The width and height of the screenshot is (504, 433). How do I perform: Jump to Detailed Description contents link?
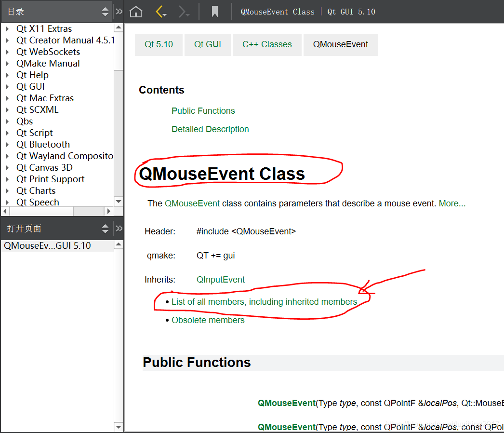210,129
